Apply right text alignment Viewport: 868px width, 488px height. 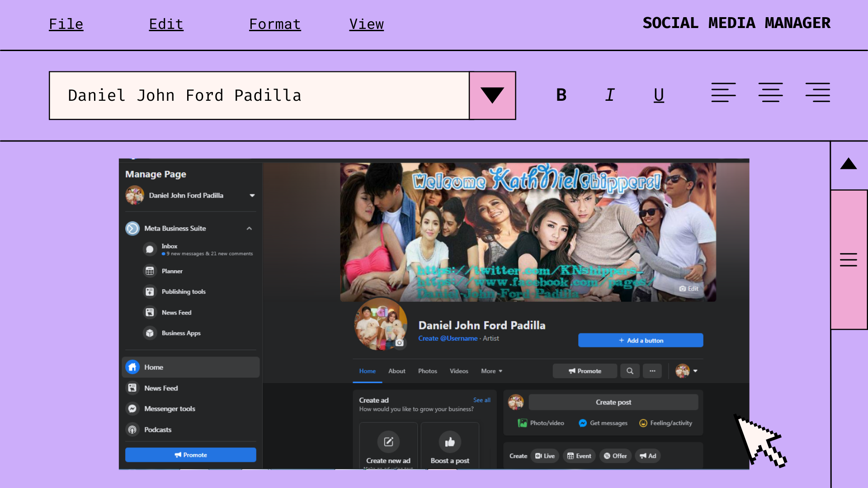tap(817, 93)
